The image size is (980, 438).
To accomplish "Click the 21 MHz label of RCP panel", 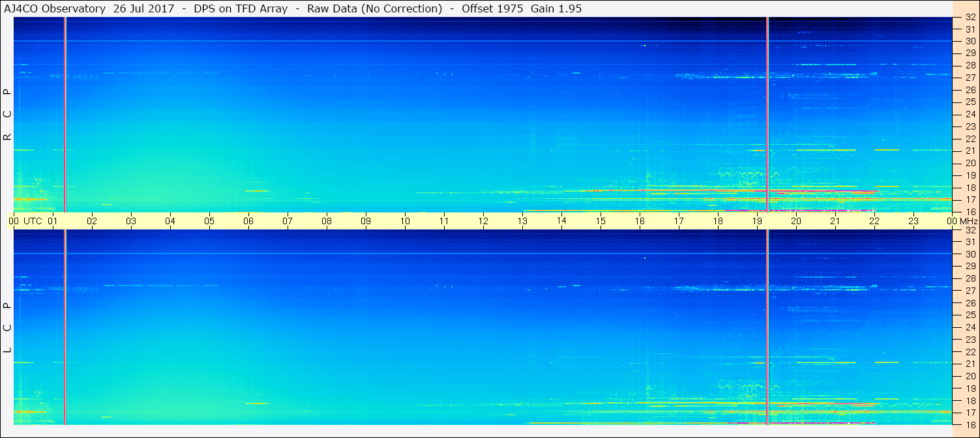I will pyautogui.click(x=970, y=151).
